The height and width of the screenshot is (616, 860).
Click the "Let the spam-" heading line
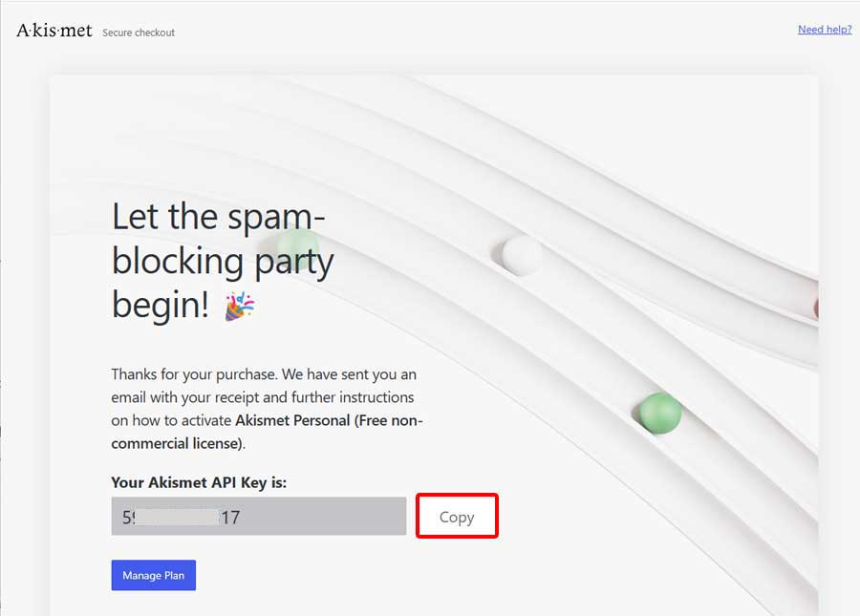(x=219, y=217)
